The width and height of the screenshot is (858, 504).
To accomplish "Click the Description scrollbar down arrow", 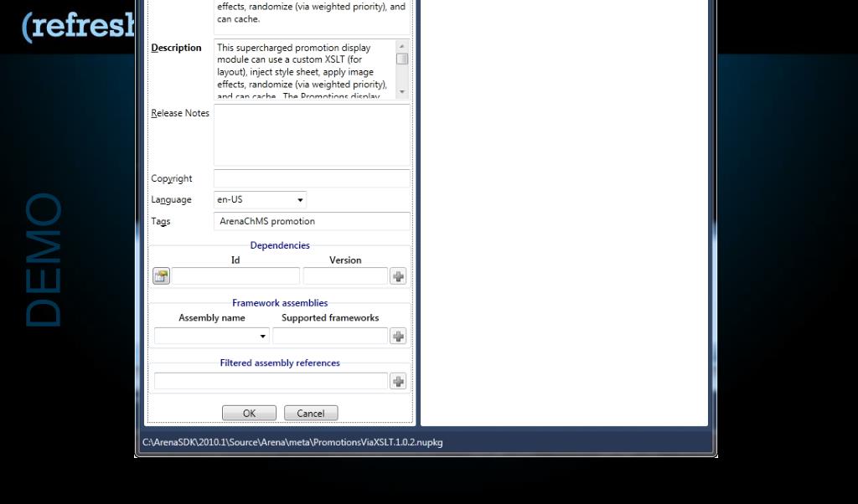I will point(402,92).
